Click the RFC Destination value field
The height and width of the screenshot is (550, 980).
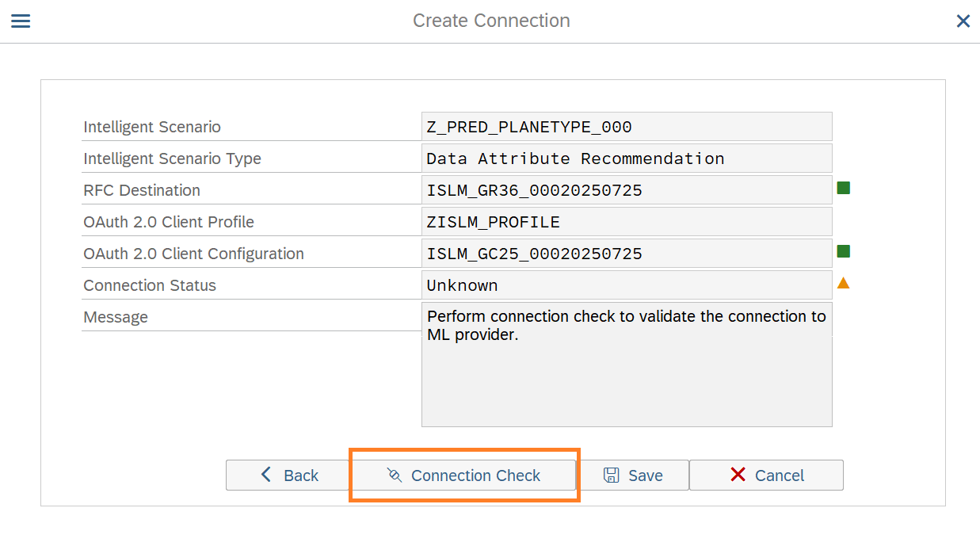pos(626,190)
